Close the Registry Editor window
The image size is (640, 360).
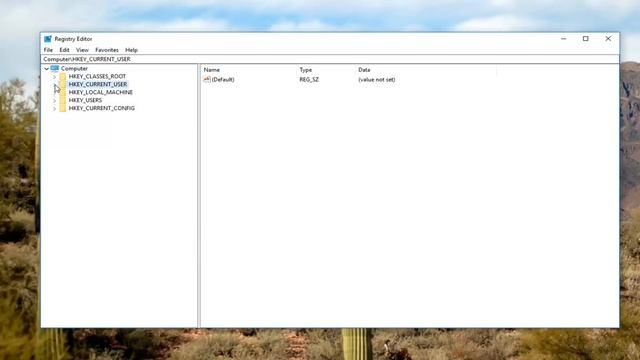(x=608, y=39)
